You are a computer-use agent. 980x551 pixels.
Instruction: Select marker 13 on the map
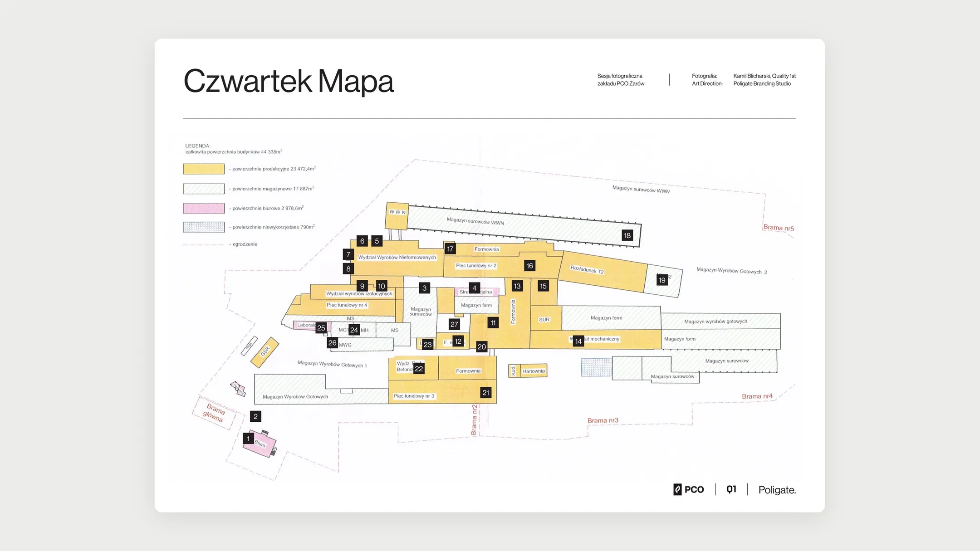click(x=517, y=286)
